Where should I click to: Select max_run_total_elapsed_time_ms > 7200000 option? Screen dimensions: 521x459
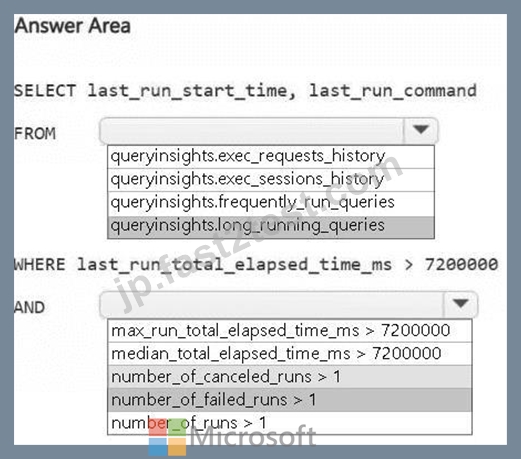click(290, 331)
